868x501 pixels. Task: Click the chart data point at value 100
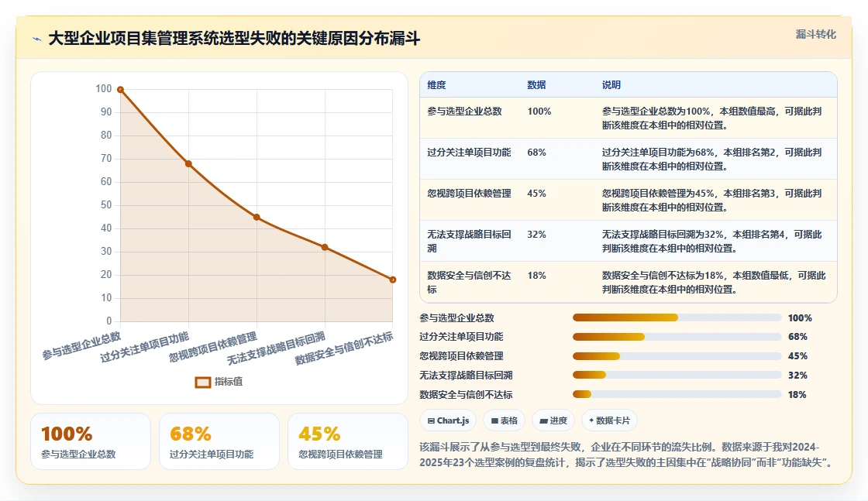(x=120, y=90)
